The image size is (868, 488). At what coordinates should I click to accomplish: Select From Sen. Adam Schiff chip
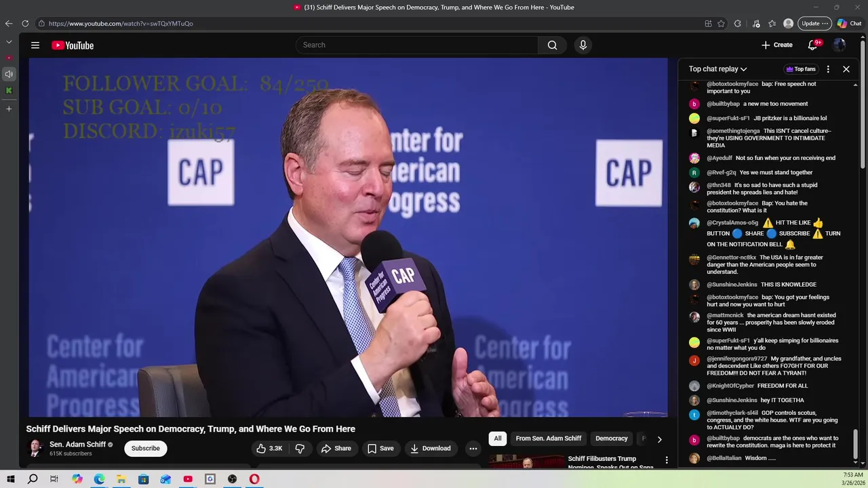pos(549,439)
